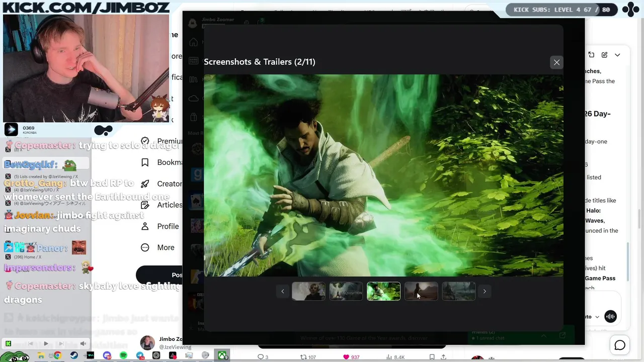Screen dimensions: 644x362
Task: Click the More circle-dots icon
Action: click(145, 247)
